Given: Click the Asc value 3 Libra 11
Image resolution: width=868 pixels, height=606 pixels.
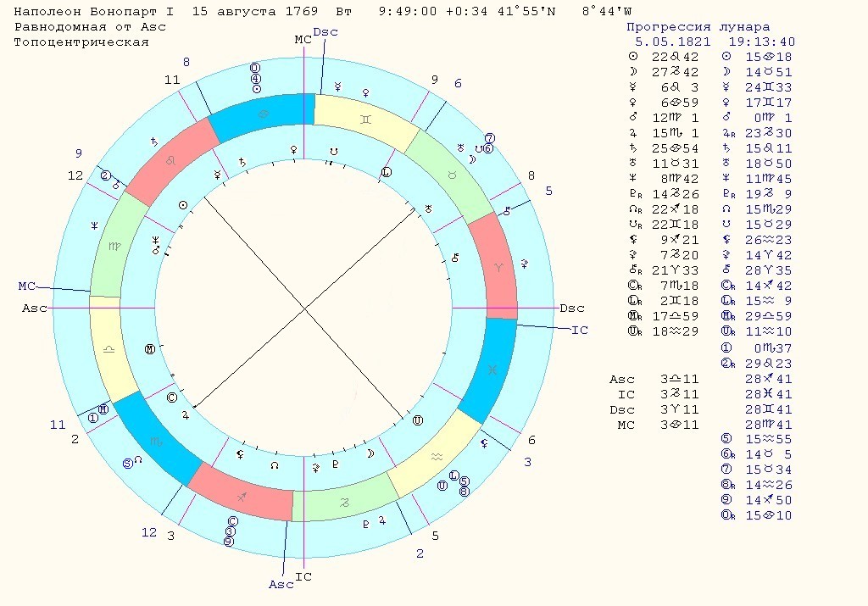Looking at the screenshot, I should coord(679,380).
